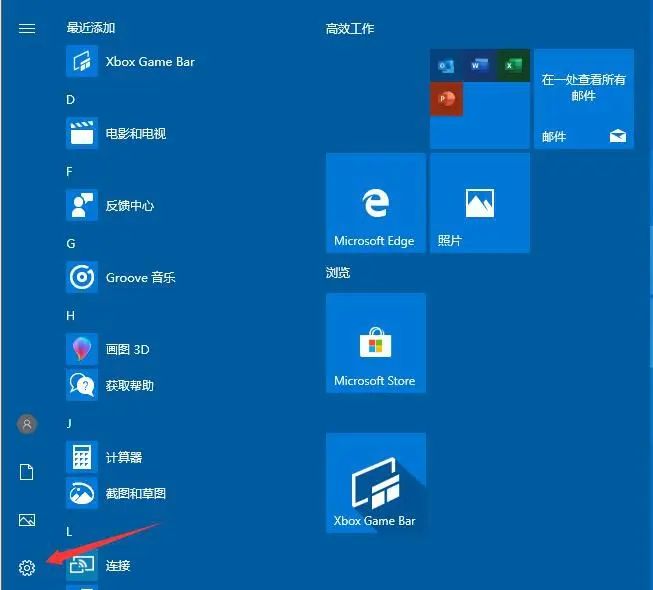Open Xbox Game Bar app icon in list

tap(82, 62)
